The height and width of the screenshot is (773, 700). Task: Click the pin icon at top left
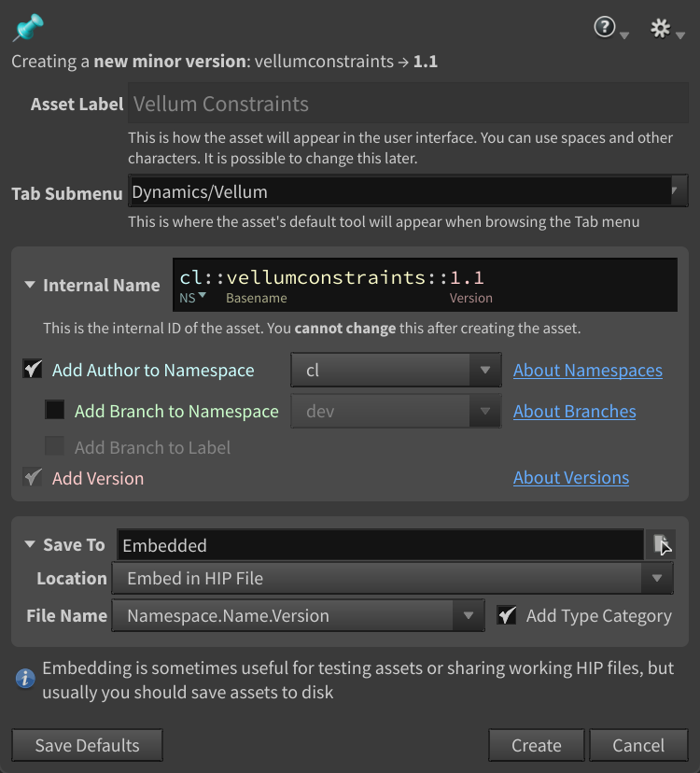pyautogui.click(x=27, y=29)
